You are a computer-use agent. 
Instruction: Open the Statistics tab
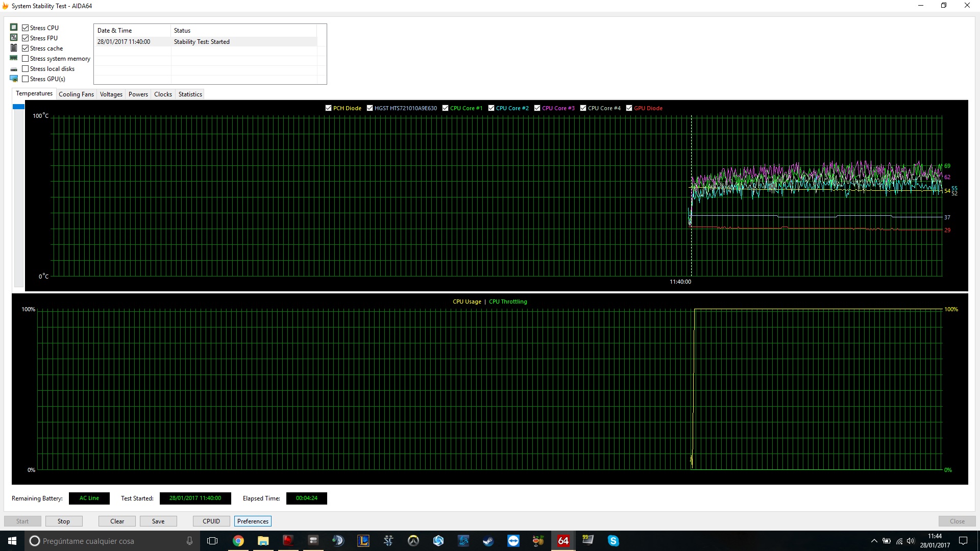click(x=190, y=94)
